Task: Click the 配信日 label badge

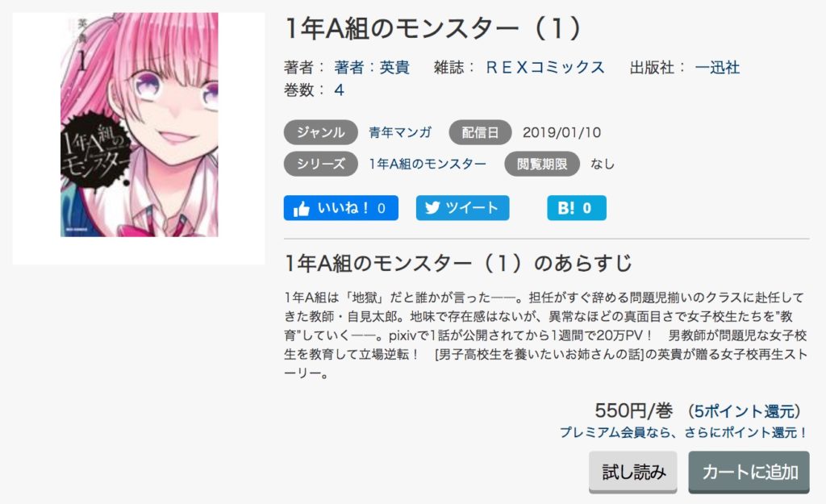Action: [480, 132]
